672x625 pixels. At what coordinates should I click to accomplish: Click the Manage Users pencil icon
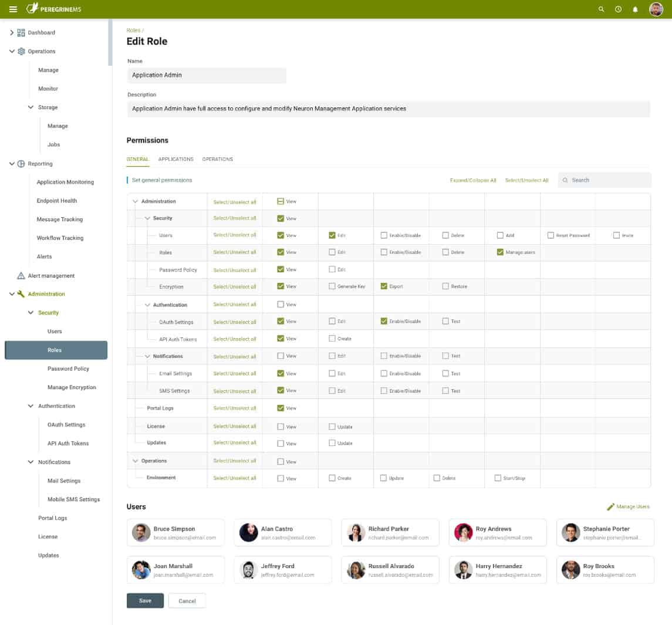[610, 506]
